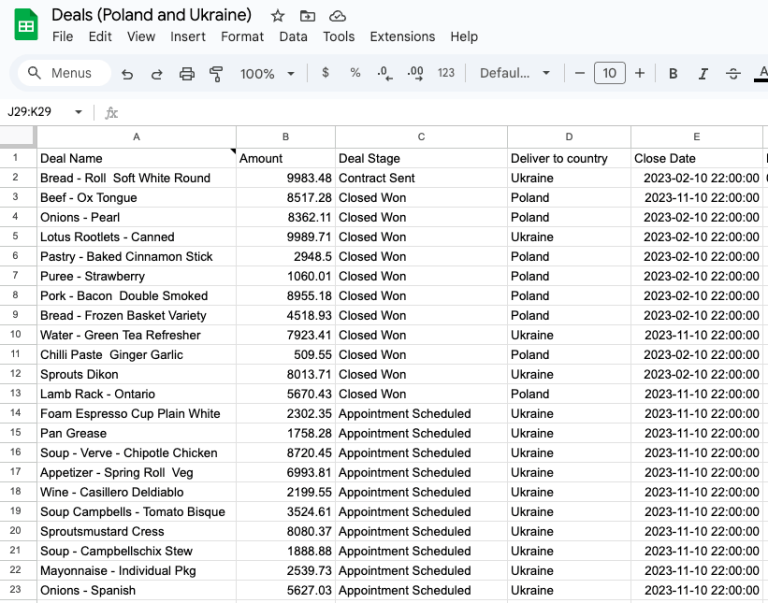
Task: Check the cloud document status icon
Action: coord(337,16)
